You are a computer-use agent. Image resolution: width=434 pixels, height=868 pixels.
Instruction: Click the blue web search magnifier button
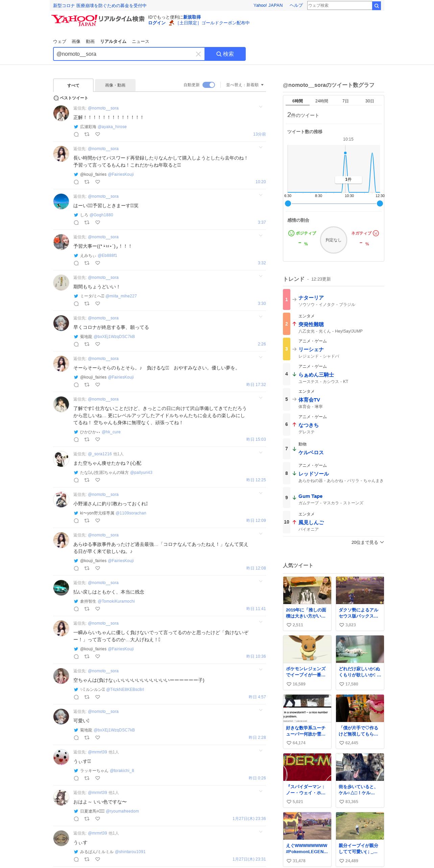pos(377,5)
